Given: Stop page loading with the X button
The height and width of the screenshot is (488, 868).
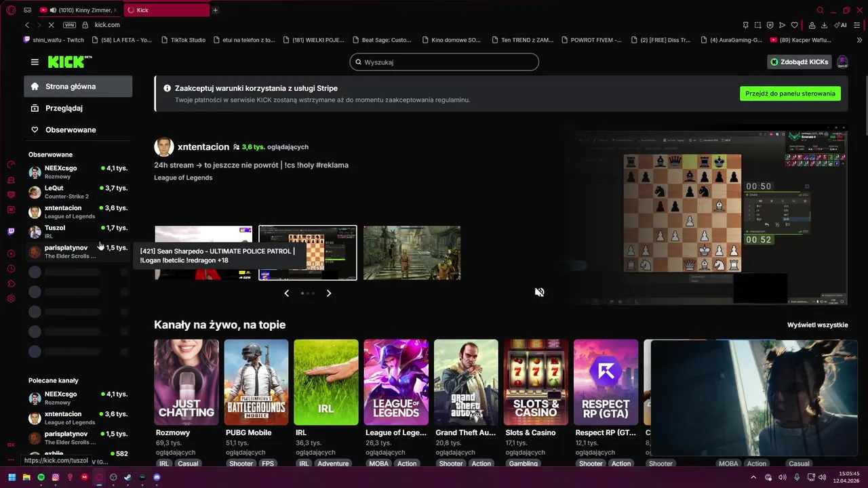Looking at the screenshot, I should pyautogui.click(x=51, y=25).
